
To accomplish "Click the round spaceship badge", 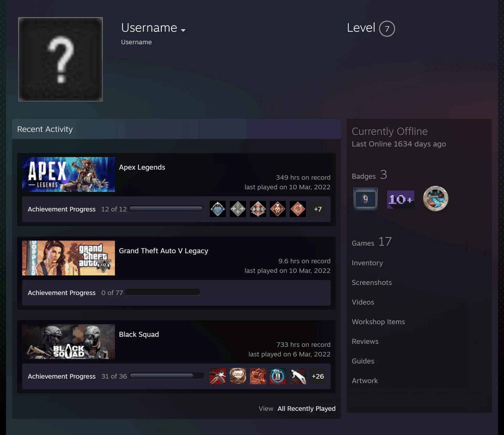I will (x=435, y=199).
